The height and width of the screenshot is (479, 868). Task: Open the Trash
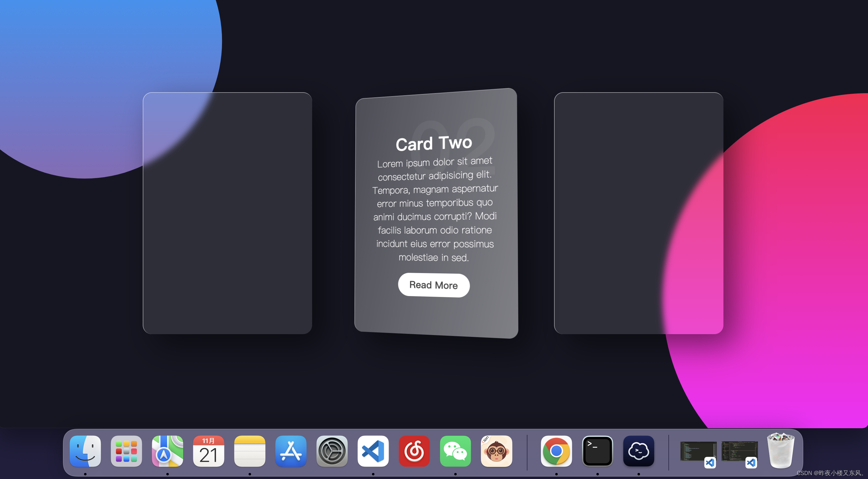click(781, 451)
